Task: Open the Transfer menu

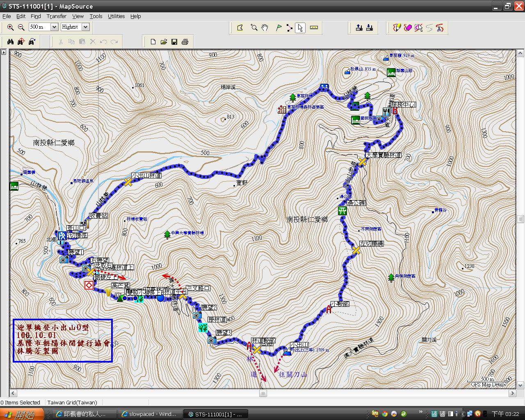Action: (56, 16)
